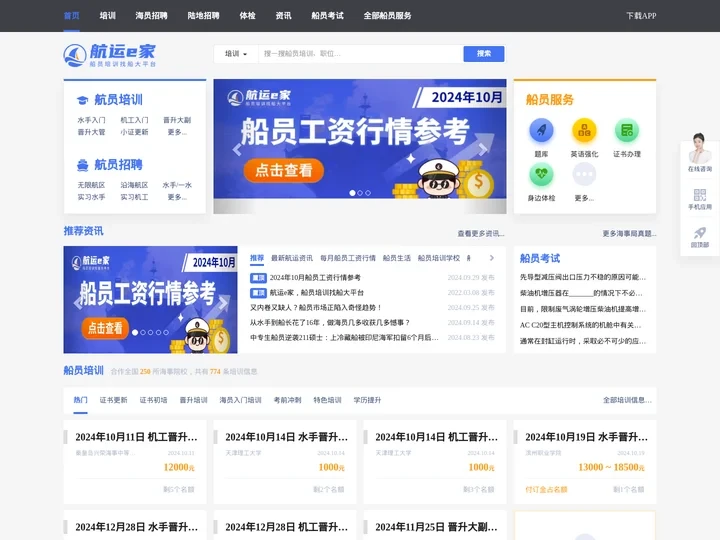Image resolution: width=720 pixels, height=540 pixels.
Task: Select the first main banner dot
Action: [x=352, y=193]
